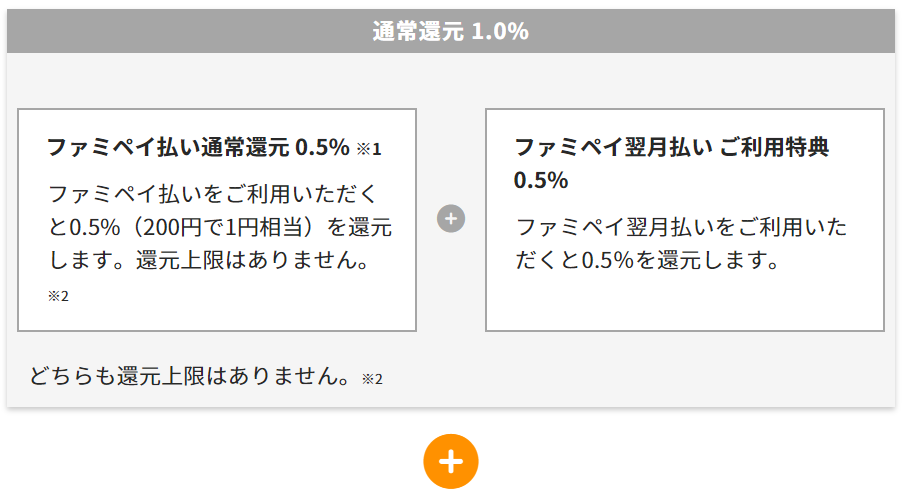Select the 通常還元 1.0% header bar
The image size is (908, 501).
[451, 31]
